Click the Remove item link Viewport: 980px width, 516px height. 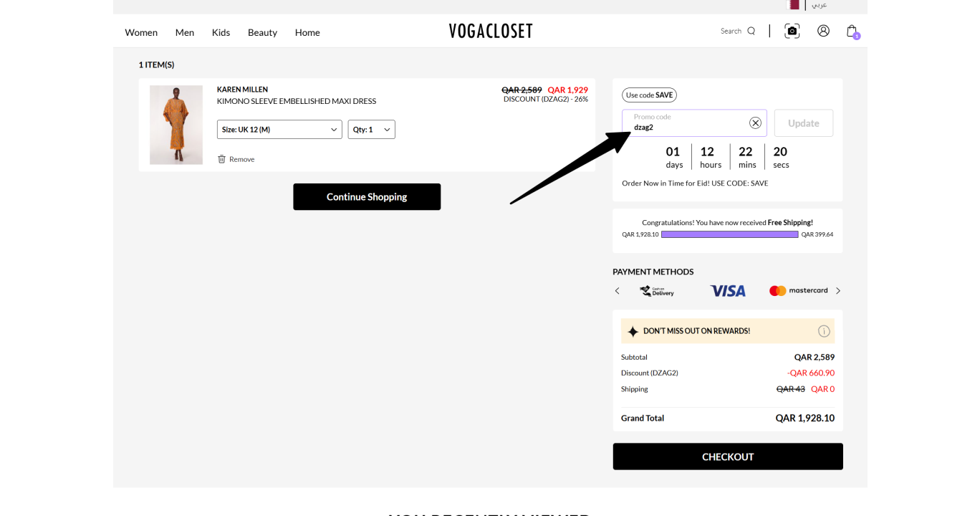(241, 159)
